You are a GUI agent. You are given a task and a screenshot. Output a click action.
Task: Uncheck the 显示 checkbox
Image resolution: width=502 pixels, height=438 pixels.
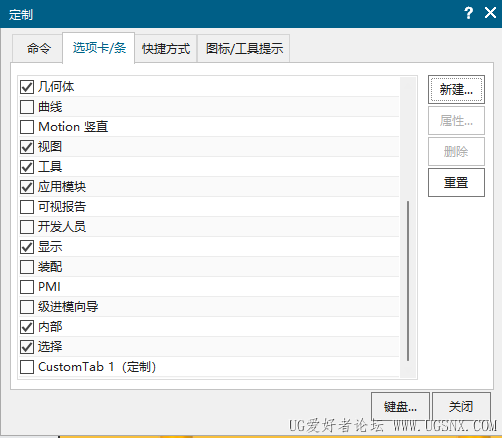27,247
